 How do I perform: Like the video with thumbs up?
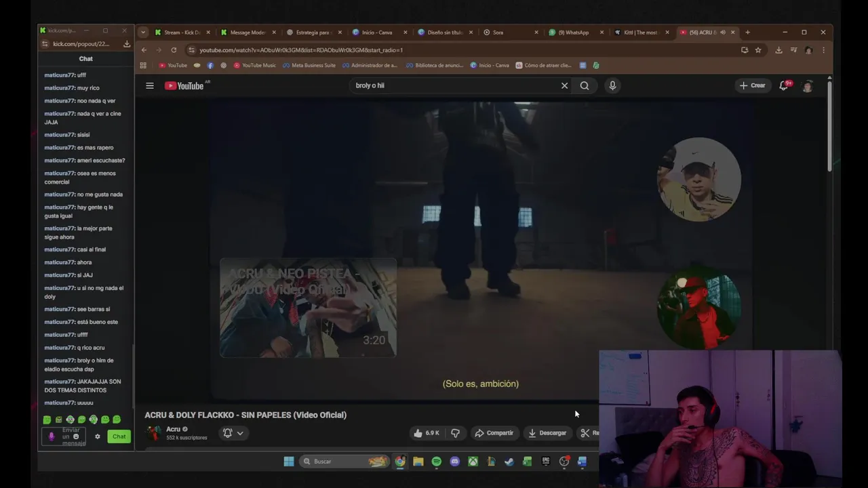pyautogui.click(x=427, y=433)
